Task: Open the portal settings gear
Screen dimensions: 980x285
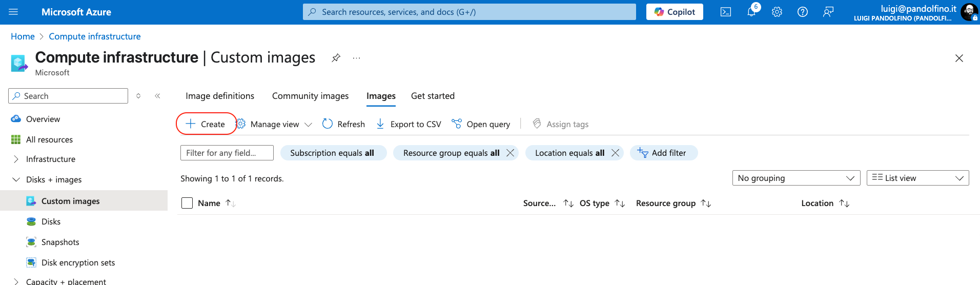Action: (777, 12)
